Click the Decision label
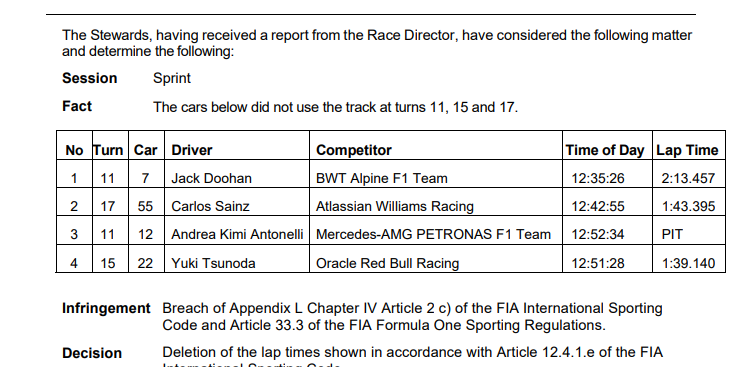The height and width of the screenshot is (367, 744). pos(92,353)
